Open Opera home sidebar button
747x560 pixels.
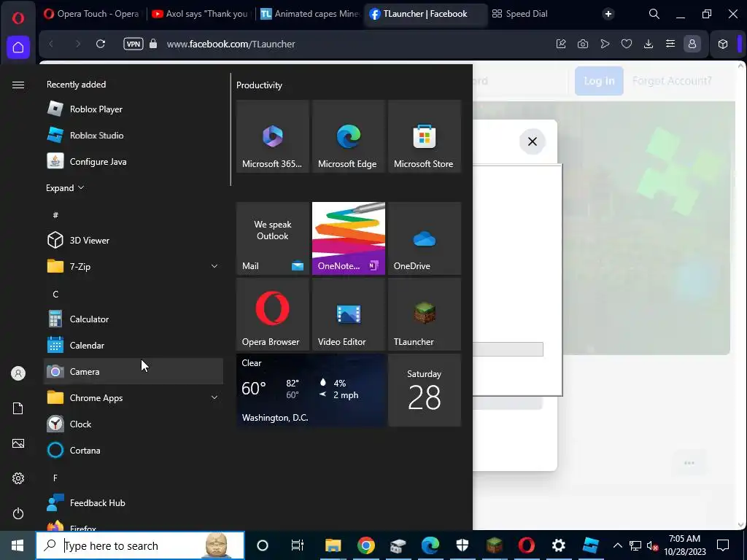(18, 47)
